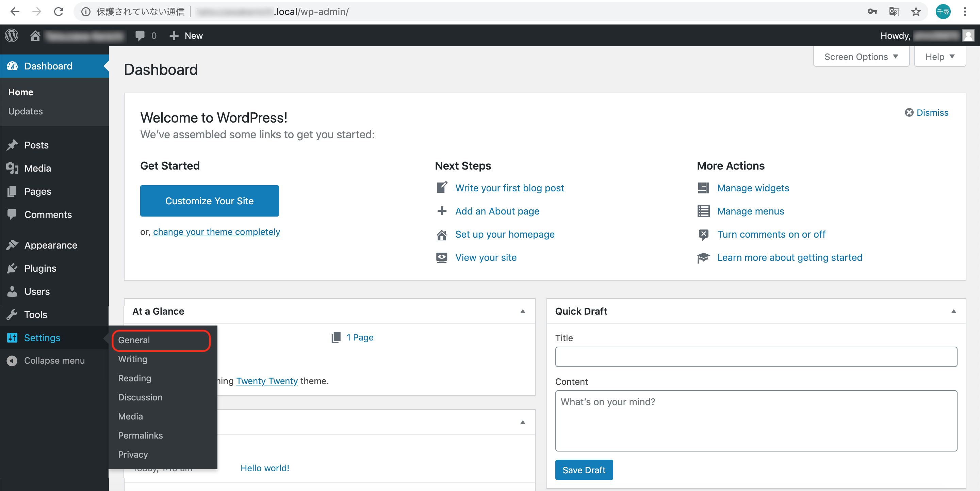Select General in the Settings submenu

[x=134, y=340]
